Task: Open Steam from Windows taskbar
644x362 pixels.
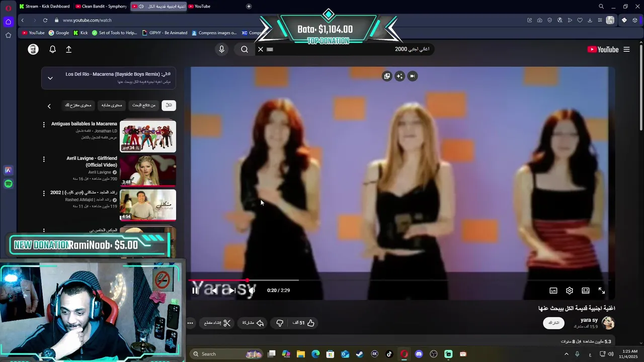Action: pos(360,354)
